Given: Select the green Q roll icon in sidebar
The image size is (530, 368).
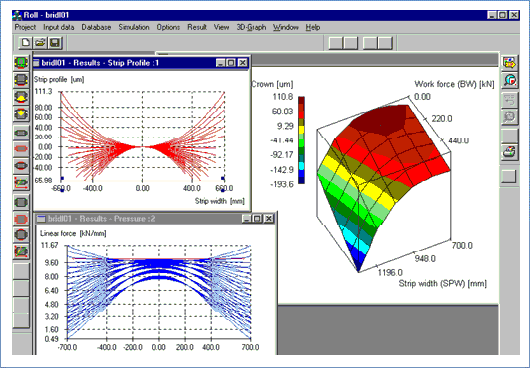Looking at the screenshot, I should click(x=21, y=63).
